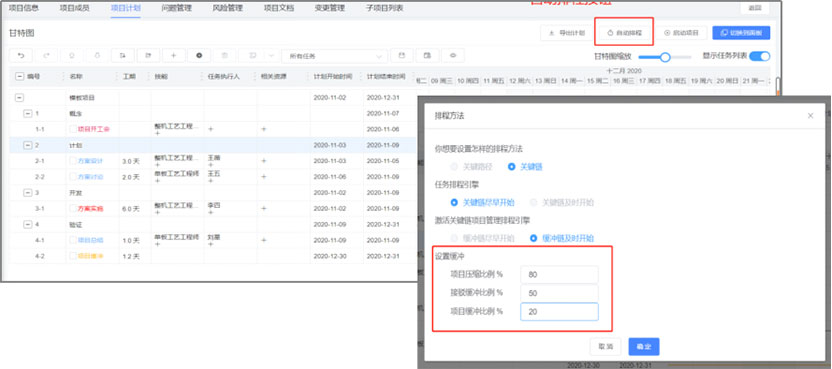Image resolution: width=832 pixels, height=369 pixels.
Task: Click the 接驳缓冲比例 % input field
Action: (559, 294)
